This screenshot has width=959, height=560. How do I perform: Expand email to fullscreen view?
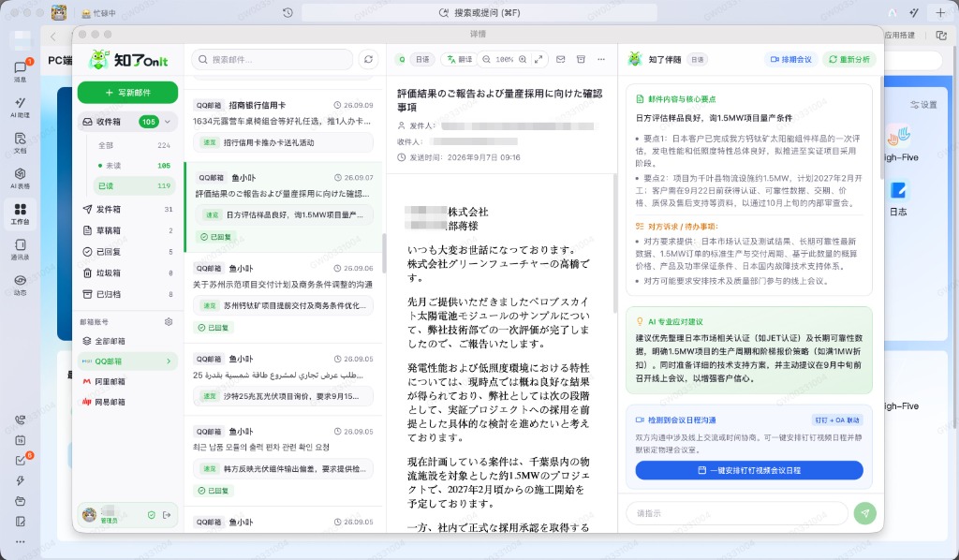(x=539, y=59)
